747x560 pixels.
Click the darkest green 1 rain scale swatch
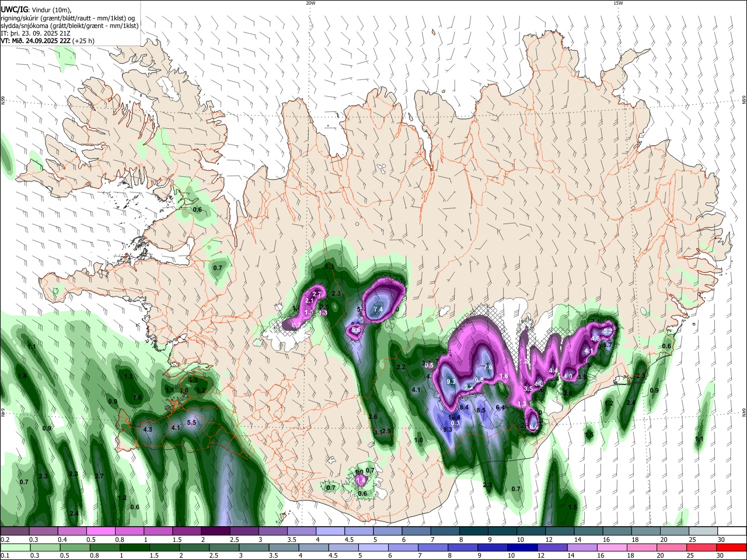pos(135,547)
